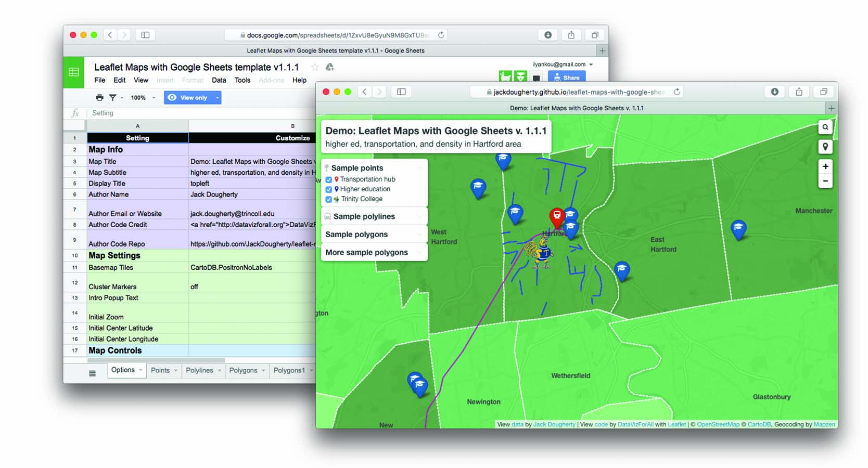Toggle sidebar in Google Sheets browser window
This screenshot has width=868, height=468.
pyautogui.click(x=145, y=35)
